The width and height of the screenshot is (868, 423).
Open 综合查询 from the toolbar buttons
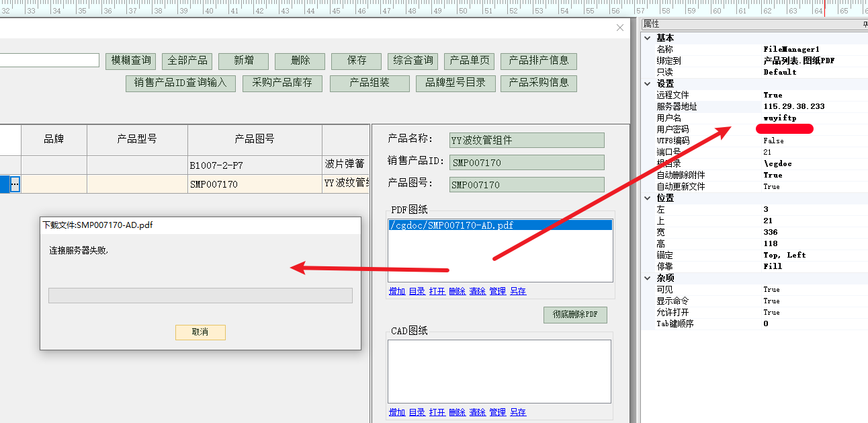[x=413, y=61]
